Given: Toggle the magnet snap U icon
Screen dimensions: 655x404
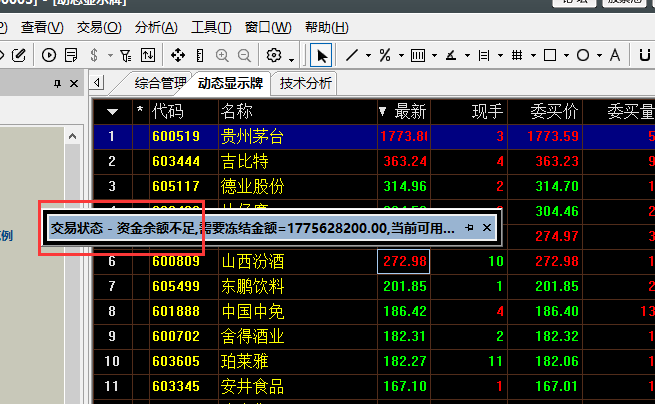Looking at the screenshot, I should click(x=645, y=55).
